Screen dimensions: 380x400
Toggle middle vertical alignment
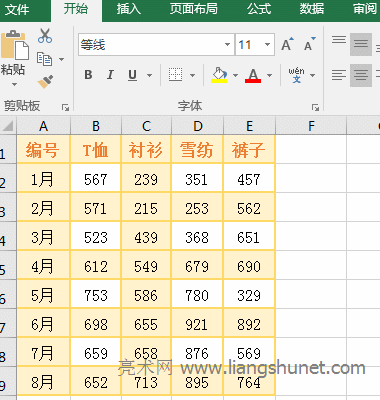(x=361, y=44)
